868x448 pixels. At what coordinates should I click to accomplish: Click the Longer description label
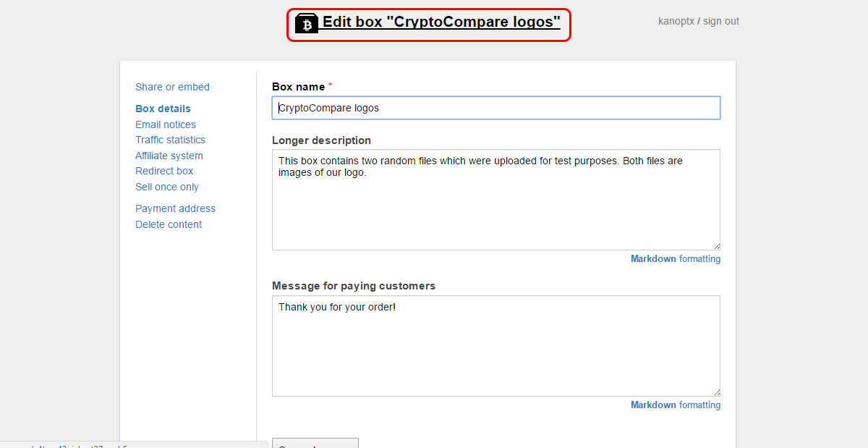click(321, 140)
